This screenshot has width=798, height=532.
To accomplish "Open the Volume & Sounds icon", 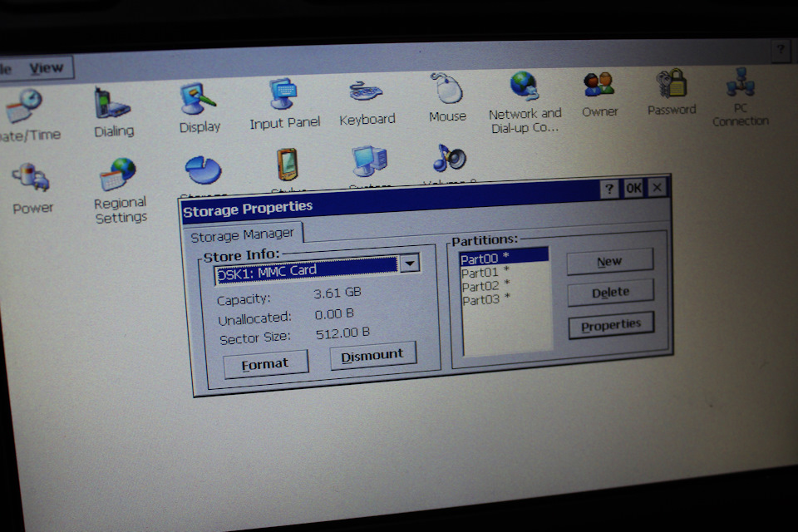I will pyautogui.click(x=450, y=158).
